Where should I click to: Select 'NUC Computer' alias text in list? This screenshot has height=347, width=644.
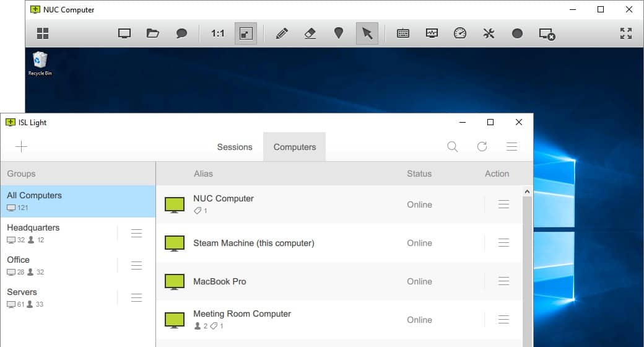[224, 198]
